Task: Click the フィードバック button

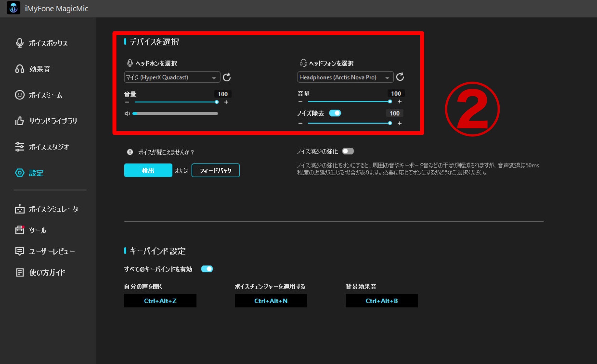Action: click(x=215, y=170)
